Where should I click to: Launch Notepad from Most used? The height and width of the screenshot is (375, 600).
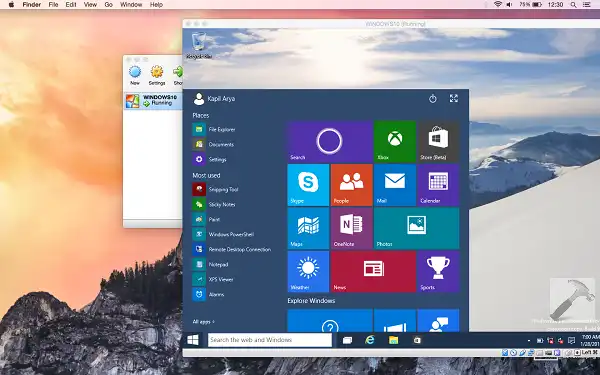click(210, 264)
